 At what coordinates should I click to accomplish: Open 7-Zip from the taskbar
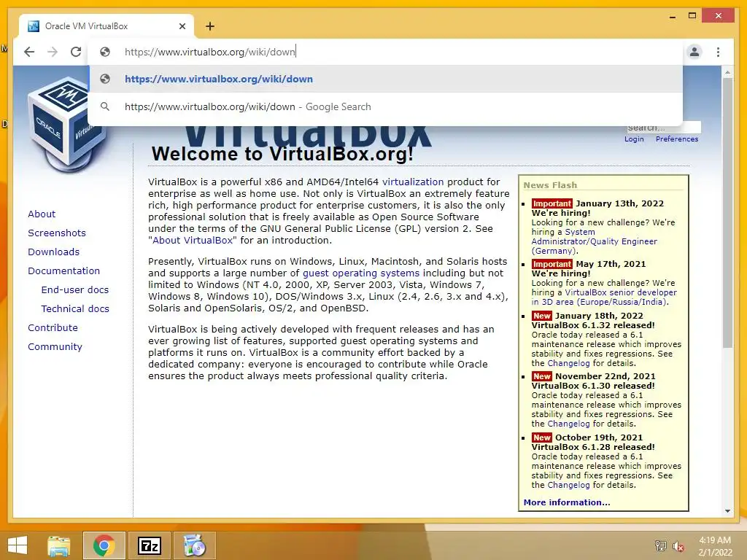149,545
